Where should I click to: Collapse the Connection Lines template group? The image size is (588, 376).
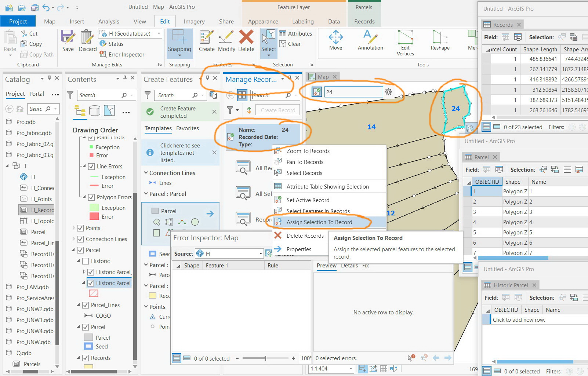click(x=146, y=173)
